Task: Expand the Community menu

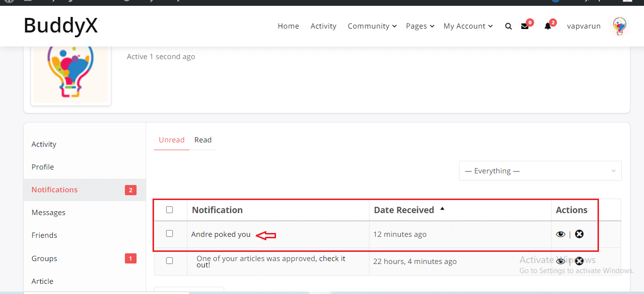Action: pyautogui.click(x=372, y=26)
